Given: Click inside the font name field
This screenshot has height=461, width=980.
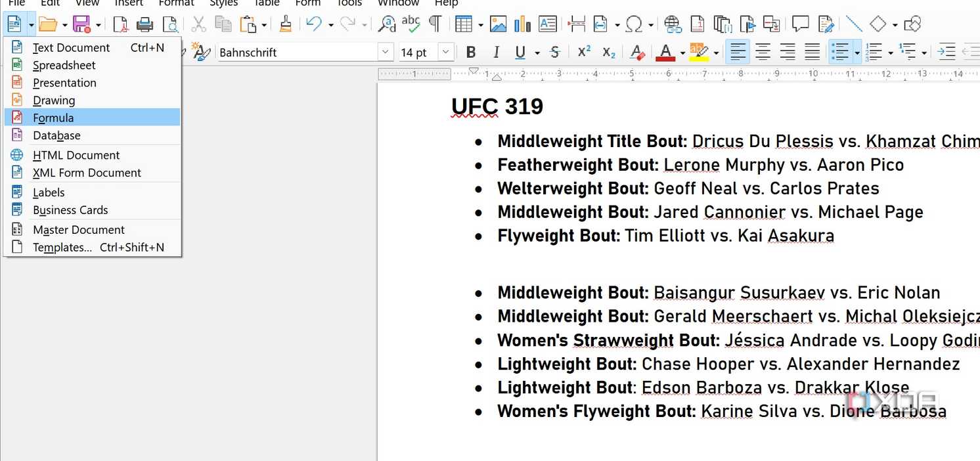Looking at the screenshot, I should point(298,53).
